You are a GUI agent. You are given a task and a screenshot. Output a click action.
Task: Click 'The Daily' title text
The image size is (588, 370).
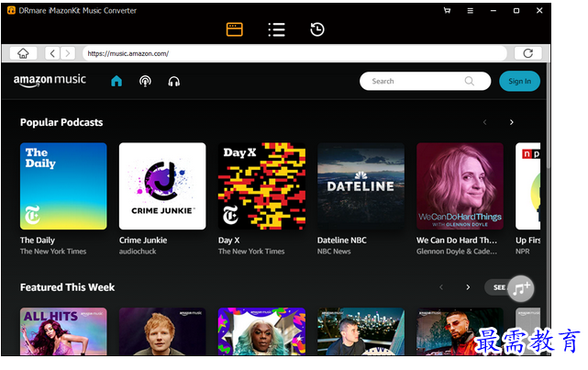coord(38,241)
